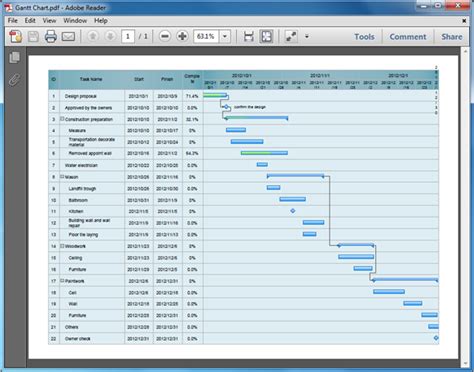Click the Kitchen milestone diamond
The image size is (474, 372).
293,211
